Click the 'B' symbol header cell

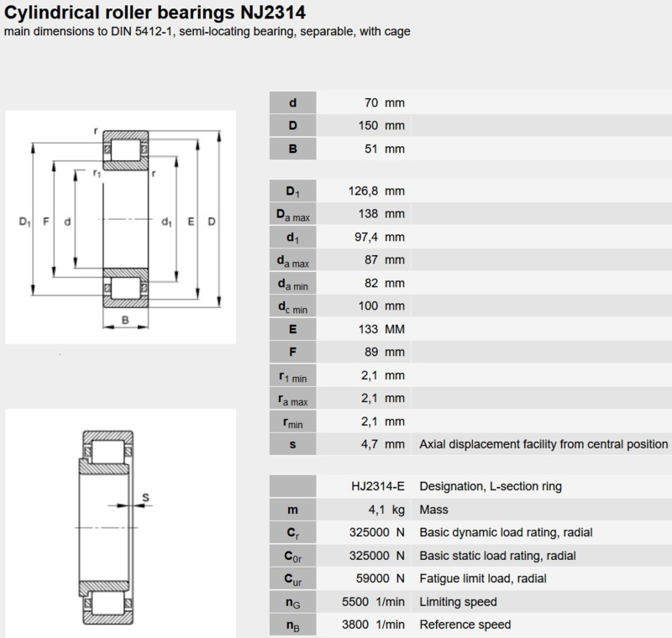point(292,149)
